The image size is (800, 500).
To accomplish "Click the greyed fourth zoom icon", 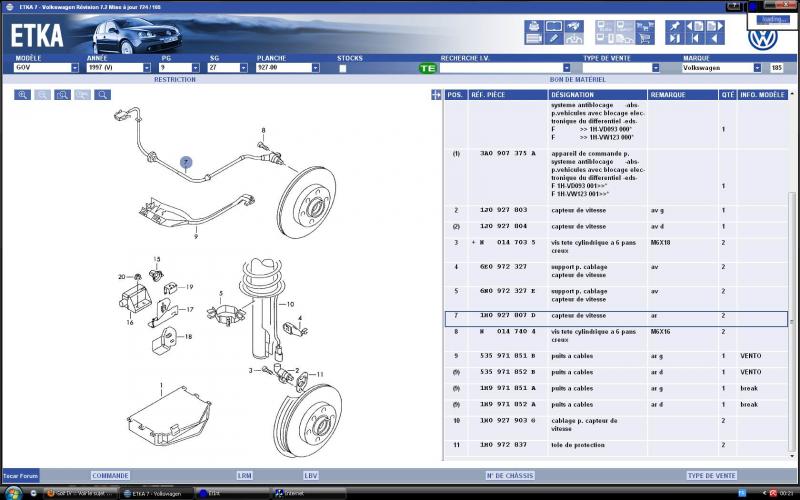I will 83,95.
